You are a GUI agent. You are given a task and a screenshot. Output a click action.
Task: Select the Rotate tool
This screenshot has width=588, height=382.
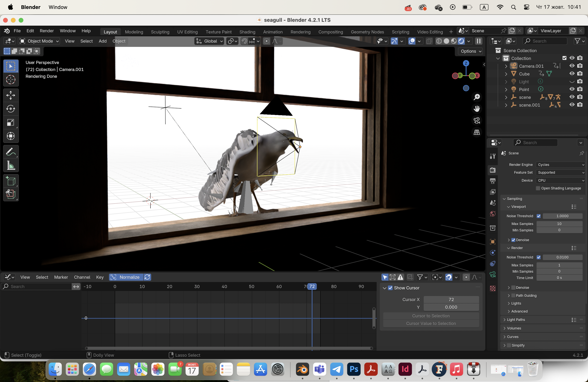click(x=11, y=109)
